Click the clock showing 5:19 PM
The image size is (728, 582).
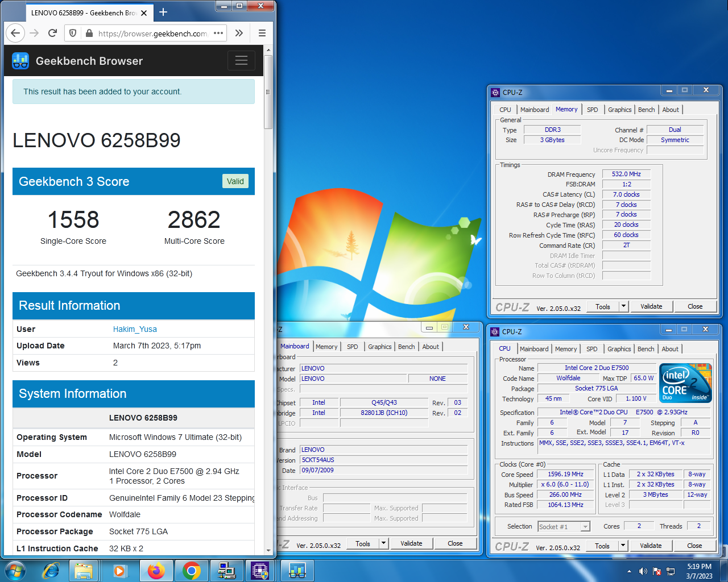pyautogui.click(x=699, y=567)
